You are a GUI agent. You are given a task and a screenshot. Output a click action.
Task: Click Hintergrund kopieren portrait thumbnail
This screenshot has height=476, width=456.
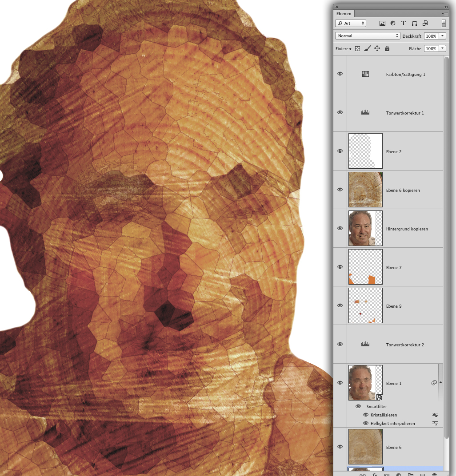[x=365, y=228]
